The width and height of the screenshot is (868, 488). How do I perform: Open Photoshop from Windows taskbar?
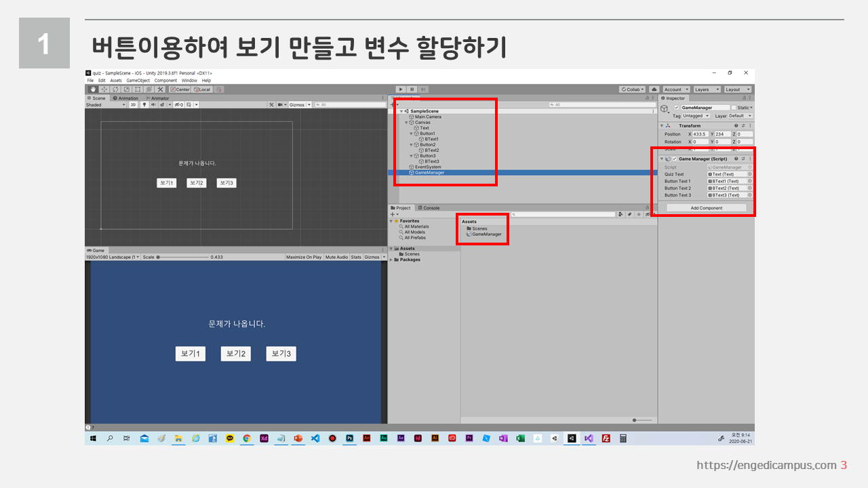coord(349,439)
